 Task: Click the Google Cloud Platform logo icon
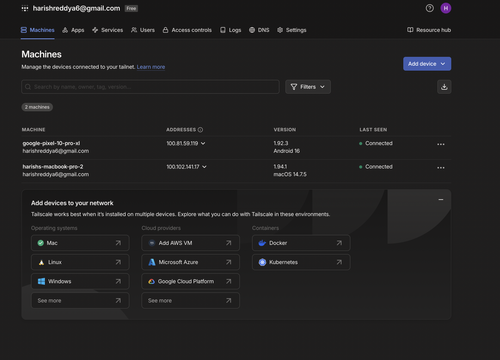click(x=151, y=282)
